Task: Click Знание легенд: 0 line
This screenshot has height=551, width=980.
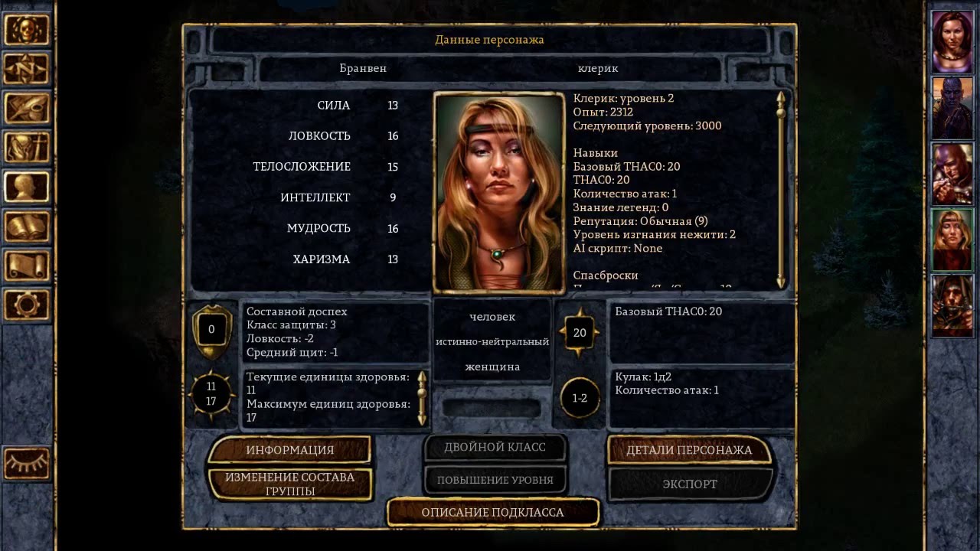Action: 621,207
